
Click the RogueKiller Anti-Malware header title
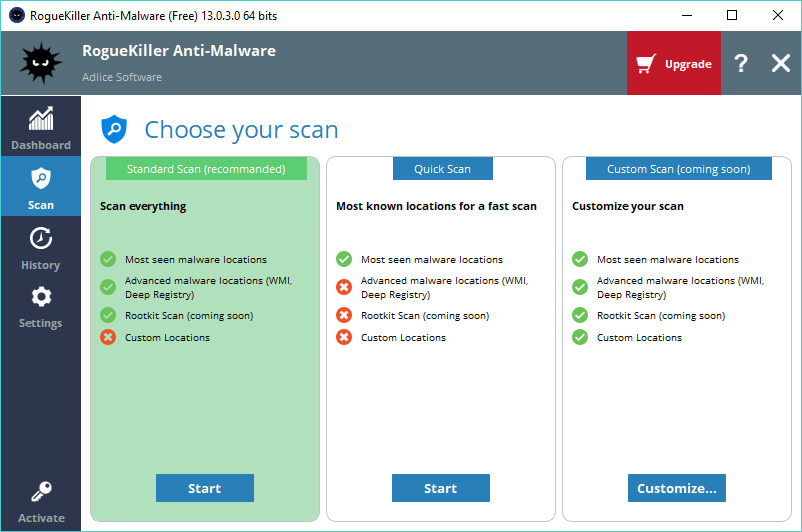coord(179,51)
